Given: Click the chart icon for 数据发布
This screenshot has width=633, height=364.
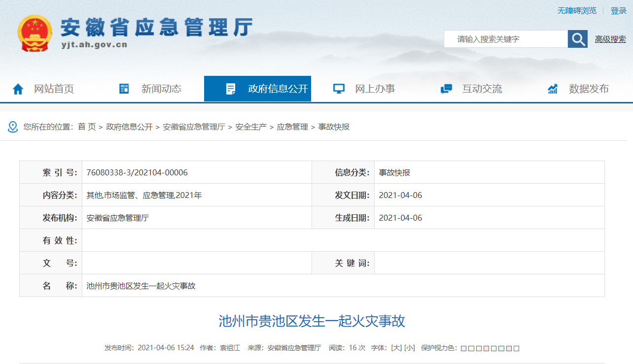Looking at the screenshot, I should [x=553, y=89].
